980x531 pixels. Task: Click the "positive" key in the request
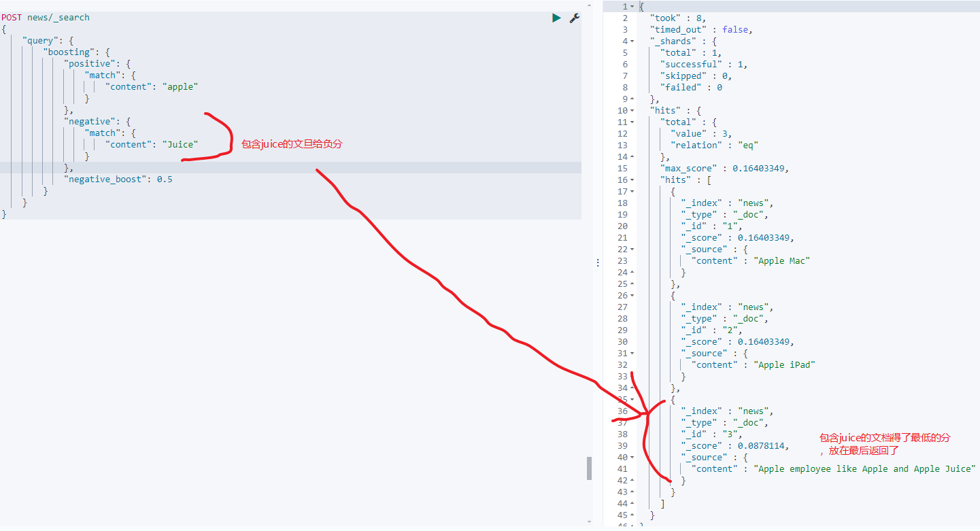click(90, 64)
